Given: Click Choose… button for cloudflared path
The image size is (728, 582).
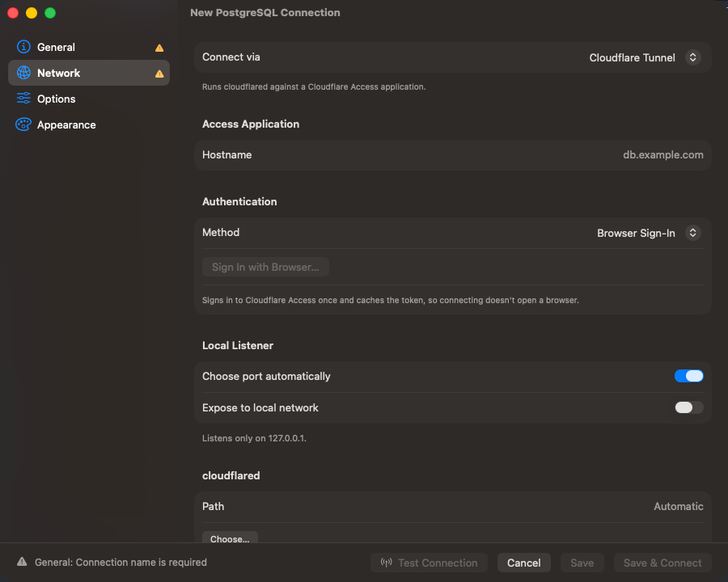Looking at the screenshot, I should click(230, 538).
